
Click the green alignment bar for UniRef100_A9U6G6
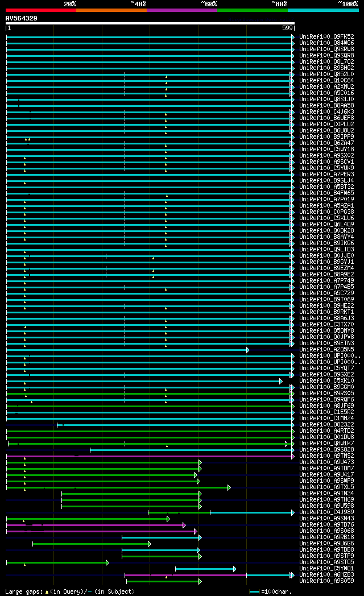coord(92,544)
